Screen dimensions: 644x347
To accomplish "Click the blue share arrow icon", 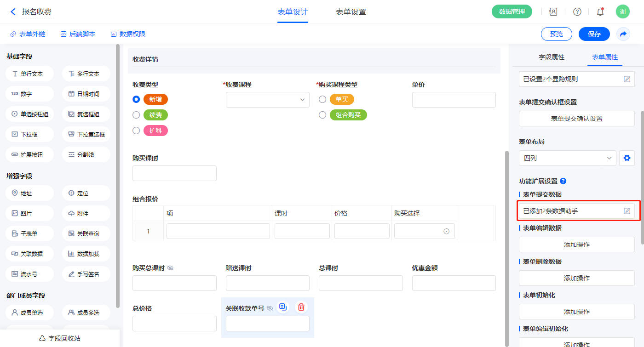I will point(623,34).
